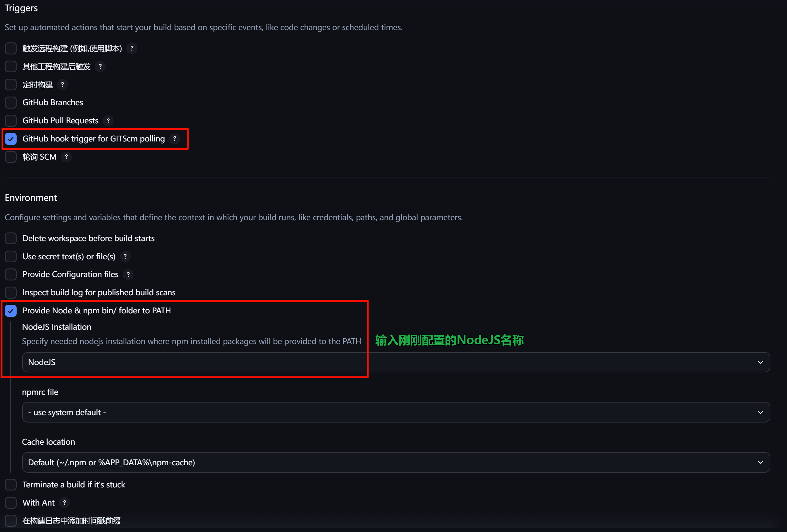Show help for 定时构建 option
787x532 pixels.
point(62,85)
